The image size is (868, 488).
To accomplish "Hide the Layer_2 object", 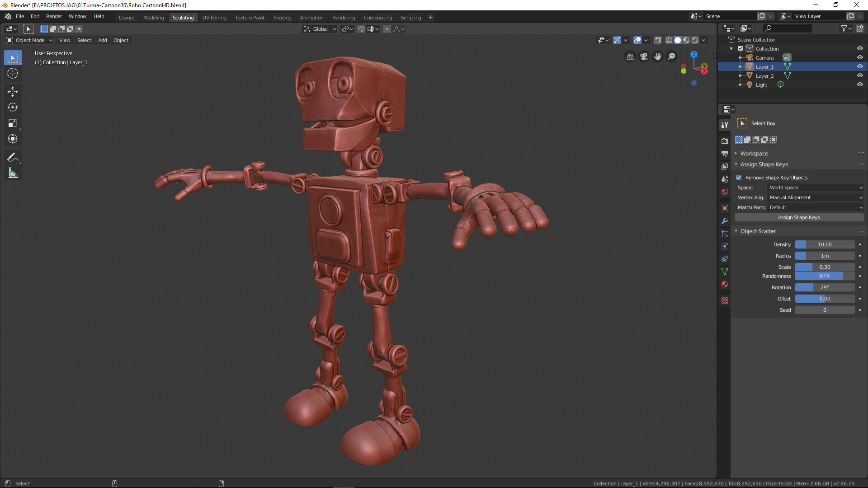I will (860, 75).
